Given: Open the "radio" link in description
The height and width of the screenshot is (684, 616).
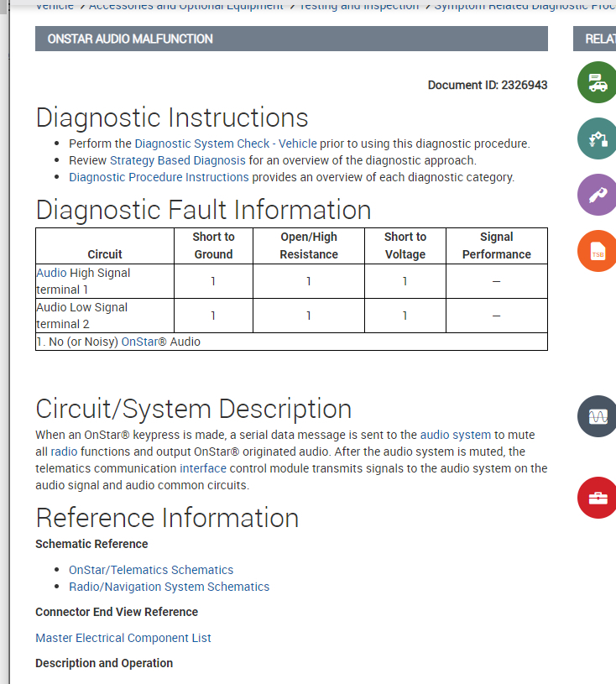Looking at the screenshot, I should (x=64, y=452).
